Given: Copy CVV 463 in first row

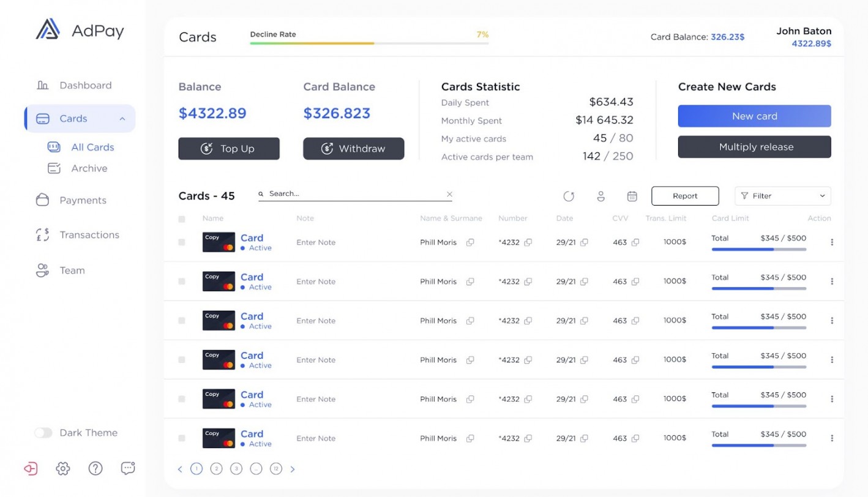Looking at the screenshot, I should pyautogui.click(x=635, y=242).
